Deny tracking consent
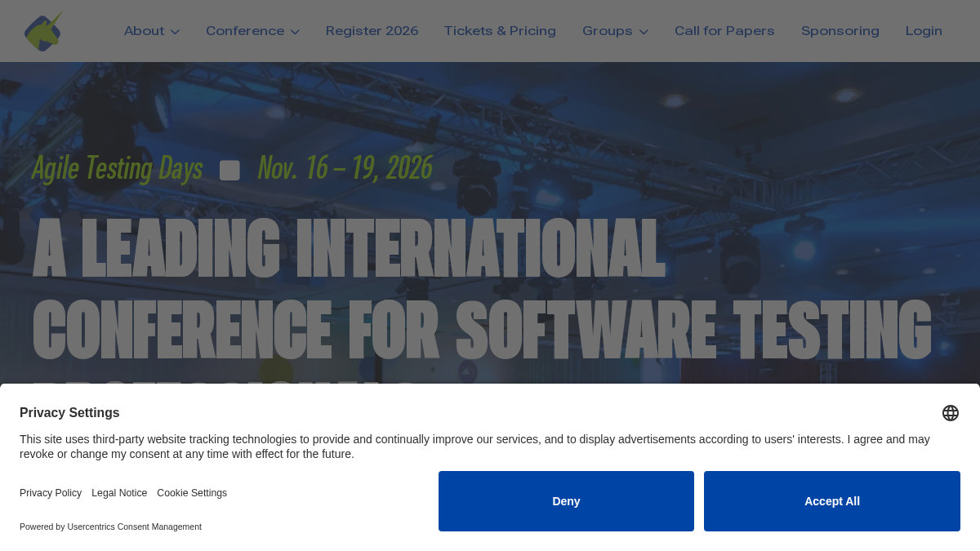This screenshot has height=551, width=980. tap(566, 501)
